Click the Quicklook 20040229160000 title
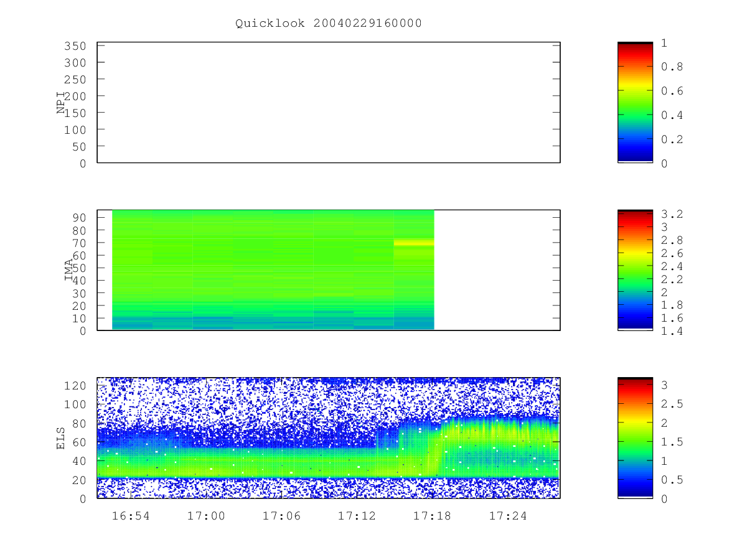This screenshot has height=560, width=747. [x=329, y=23]
